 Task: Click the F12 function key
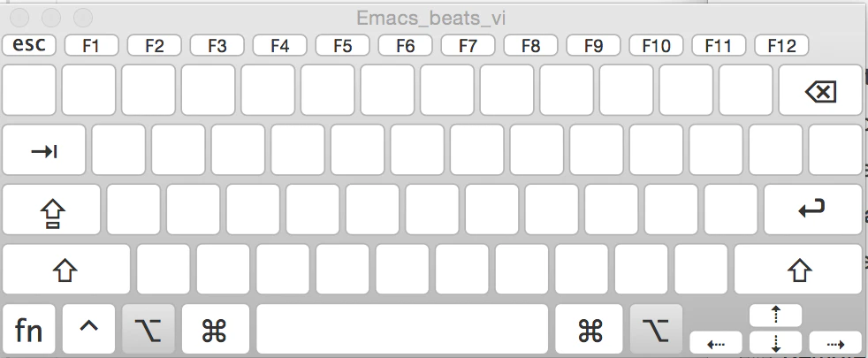click(781, 45)
